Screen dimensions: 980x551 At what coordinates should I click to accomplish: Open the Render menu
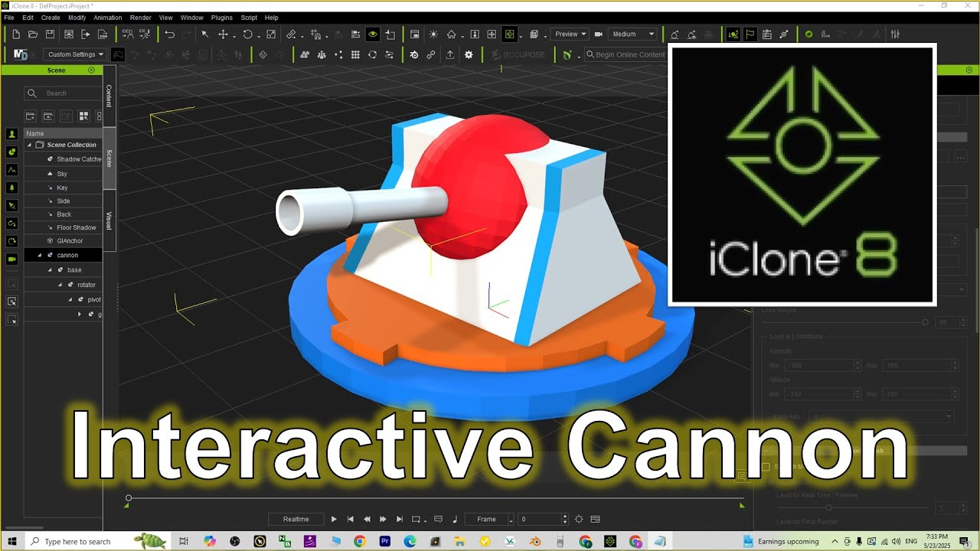pos(140,18)
